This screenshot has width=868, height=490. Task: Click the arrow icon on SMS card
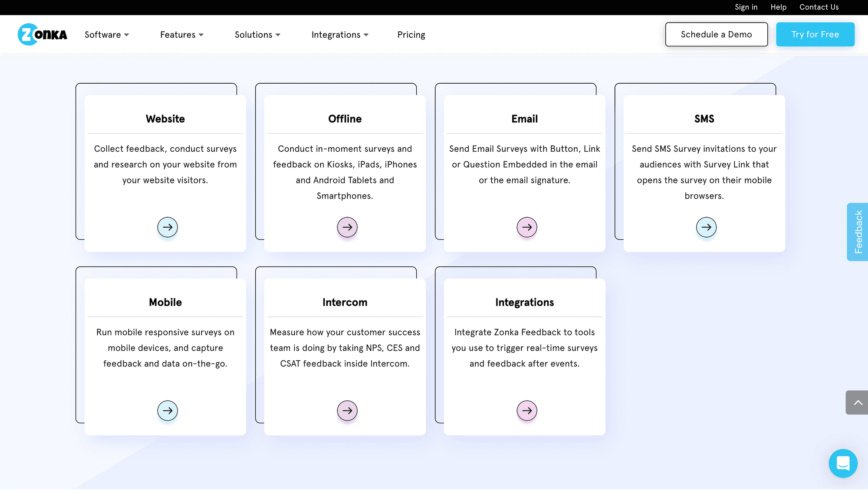(x=706, y=227)
